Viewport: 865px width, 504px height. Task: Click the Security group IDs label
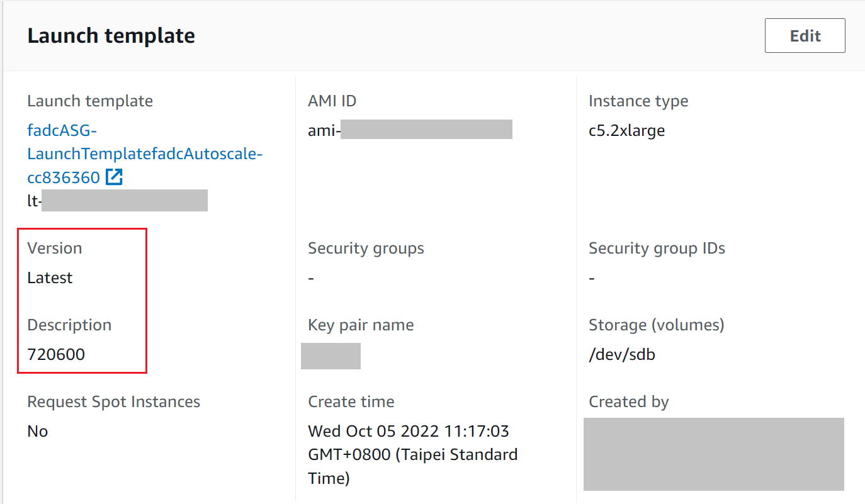point(657,249)
